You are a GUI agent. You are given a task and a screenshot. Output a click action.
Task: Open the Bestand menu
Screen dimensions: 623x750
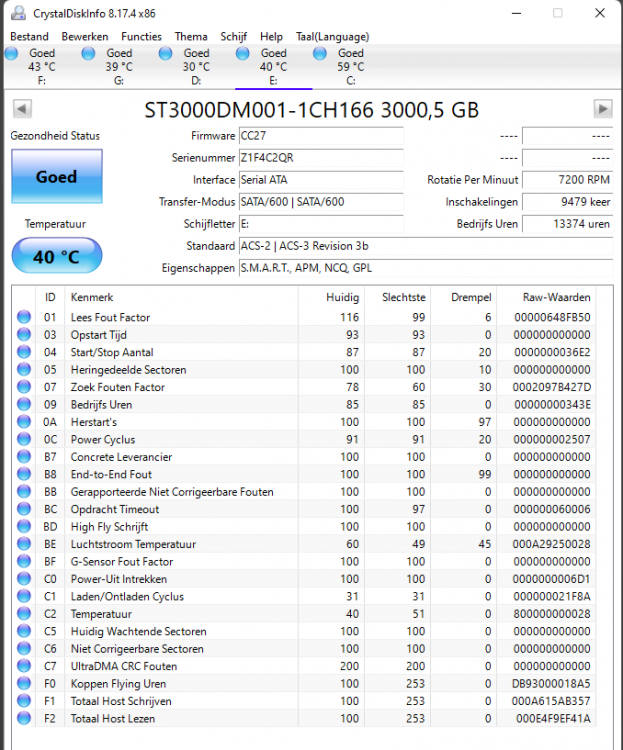pos(29,36)
